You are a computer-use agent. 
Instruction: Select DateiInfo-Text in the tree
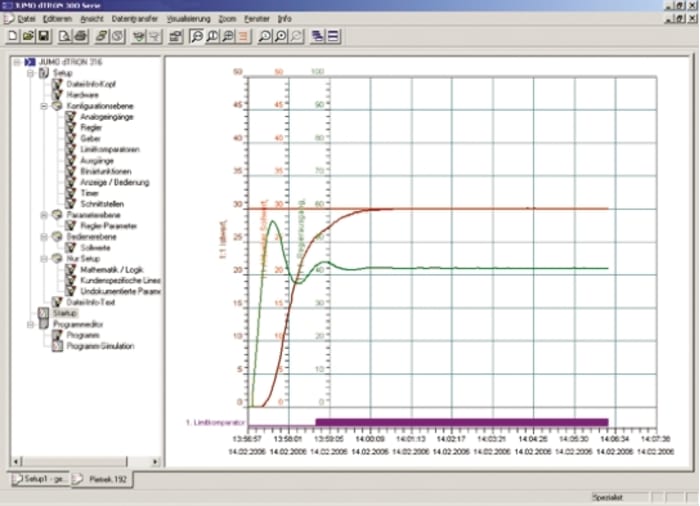[x=91, y=302]
